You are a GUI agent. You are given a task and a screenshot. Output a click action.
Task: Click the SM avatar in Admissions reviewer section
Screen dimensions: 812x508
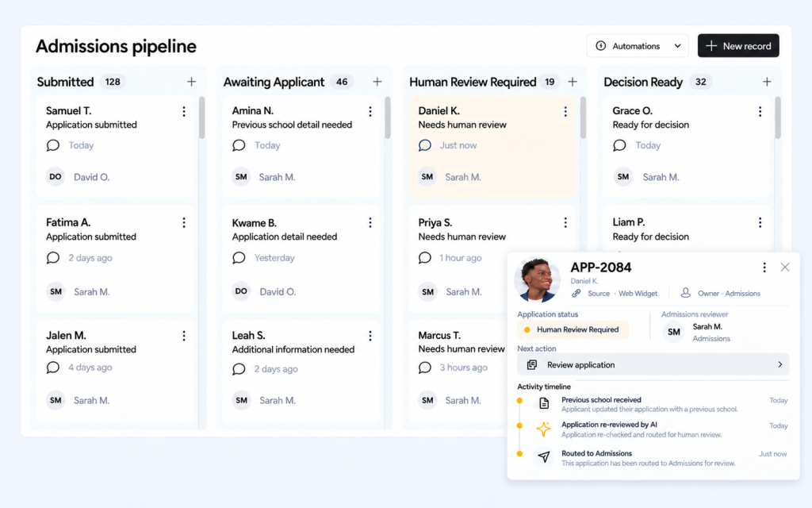click(674, 333)
